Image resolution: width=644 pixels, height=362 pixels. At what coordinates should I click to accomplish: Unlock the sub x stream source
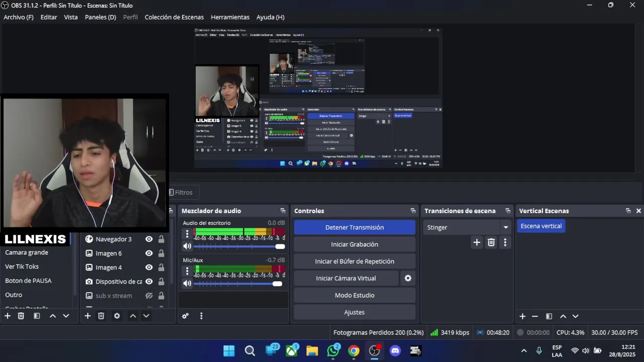pos(161,296)
